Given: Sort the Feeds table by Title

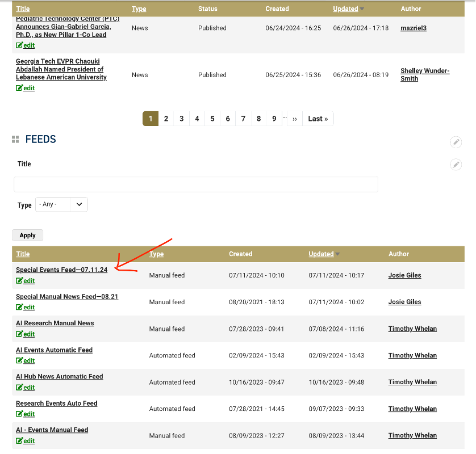Looking at the screenshot, I should pos(23,254).
